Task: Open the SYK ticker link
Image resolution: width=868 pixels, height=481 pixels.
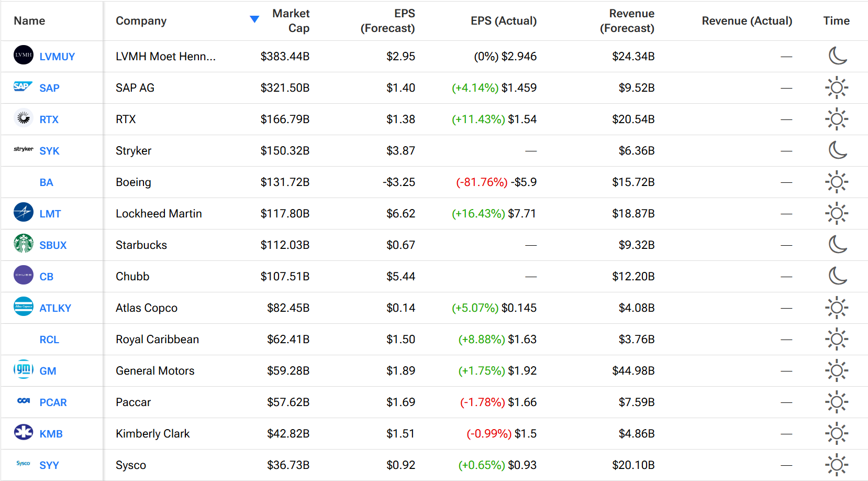Action: coord(49,151)
